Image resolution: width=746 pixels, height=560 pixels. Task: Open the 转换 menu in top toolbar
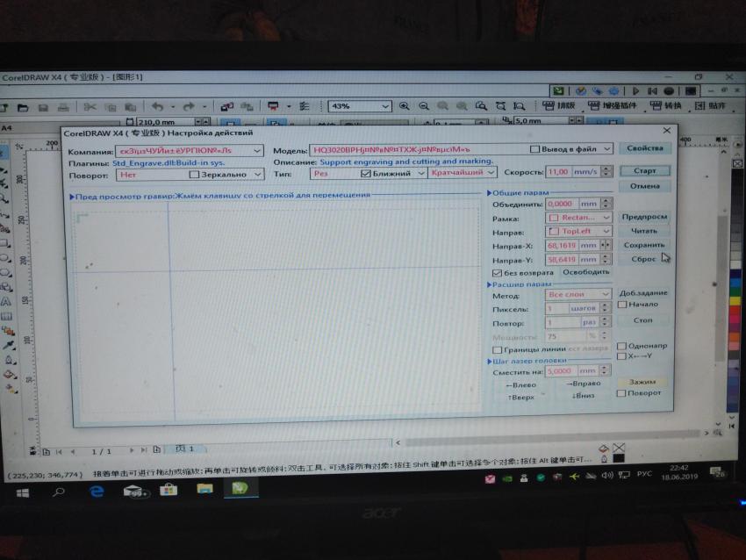click(x=666, y=106)
